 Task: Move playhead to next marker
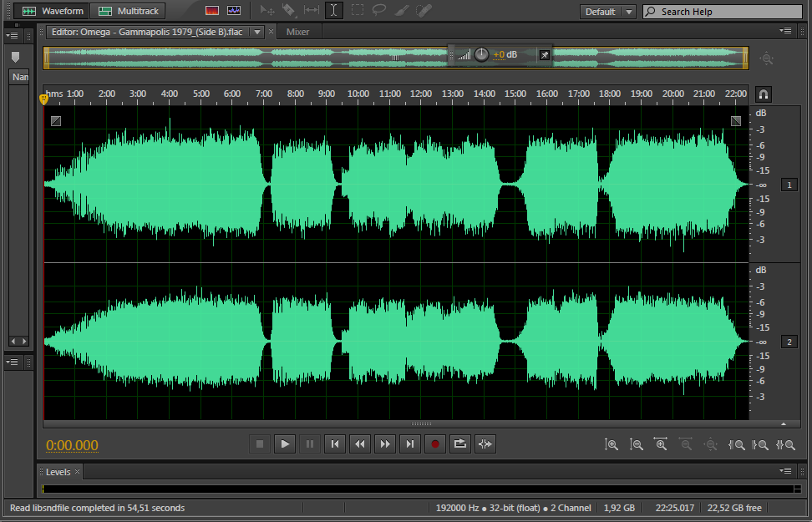coord(409,443)
